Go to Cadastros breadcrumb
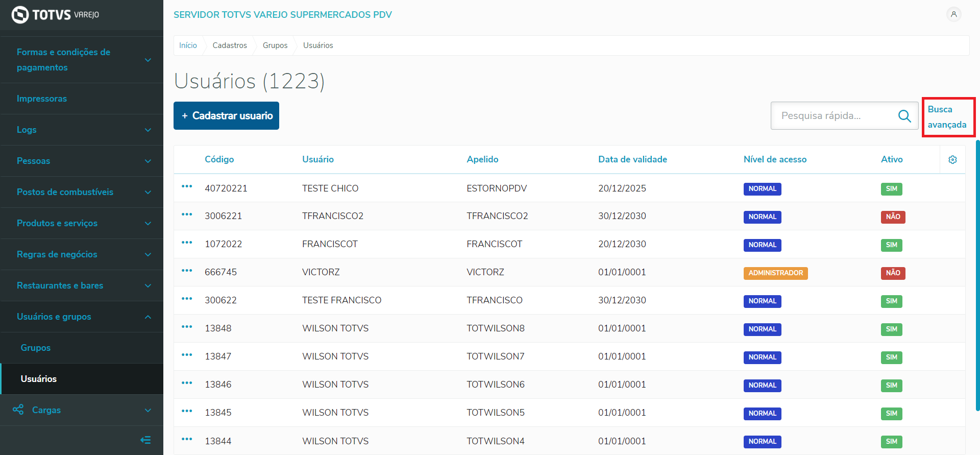This screenshot has width=980, height=455. pos(230,45)
